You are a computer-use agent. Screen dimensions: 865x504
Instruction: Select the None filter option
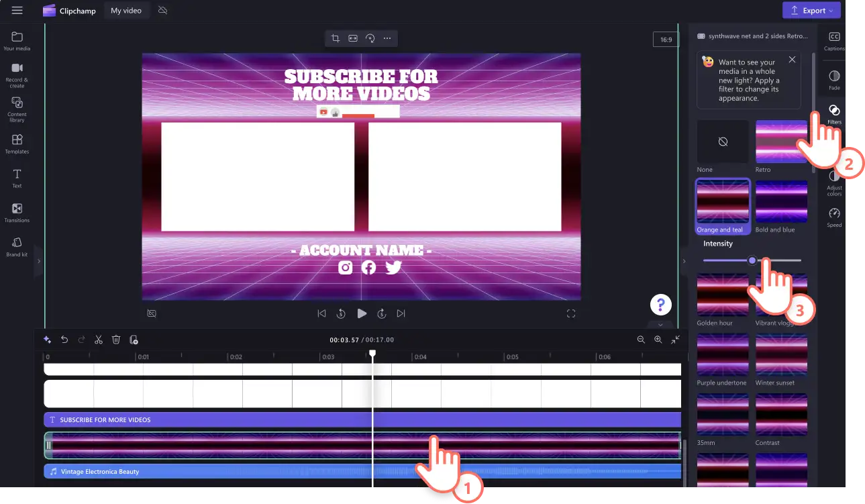723,142
